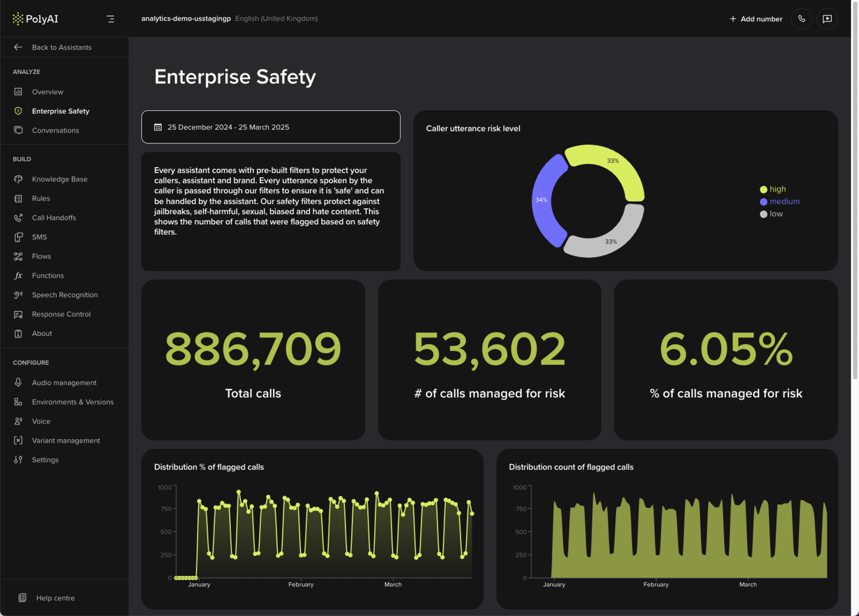Switch to the Overview page
The image size is (859, 616).
[x=48, y=92]
